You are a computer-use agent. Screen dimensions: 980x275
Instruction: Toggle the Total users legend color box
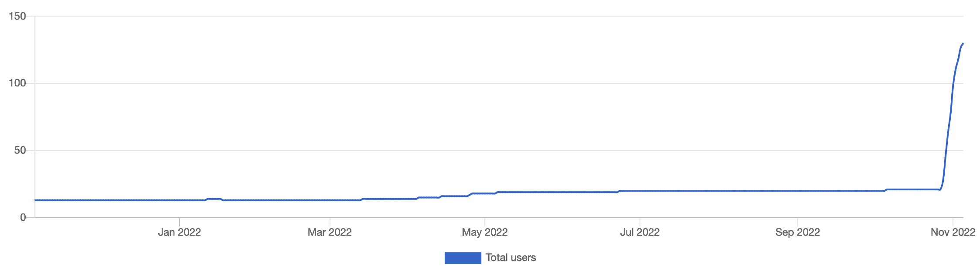(x=463, y=258)
